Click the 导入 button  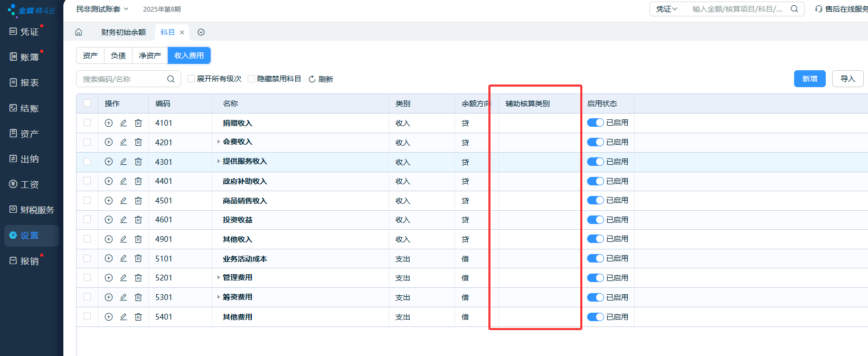click(847, 79)
